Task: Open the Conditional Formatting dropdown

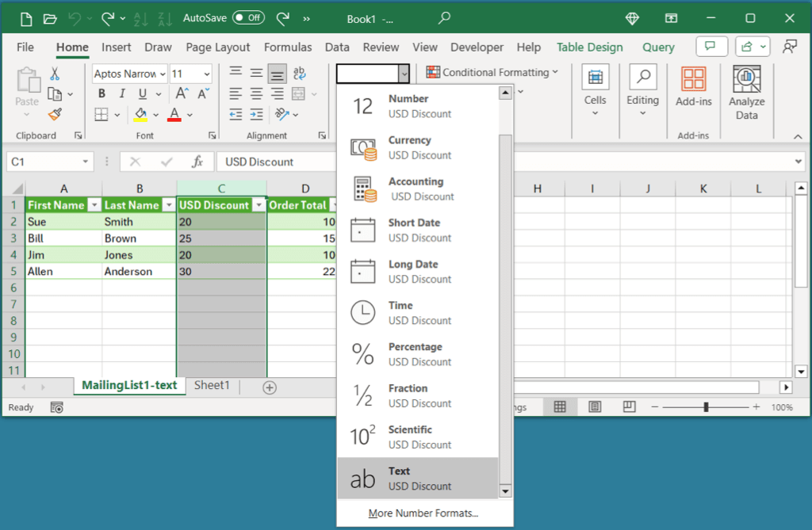Action: coord(492,72)
